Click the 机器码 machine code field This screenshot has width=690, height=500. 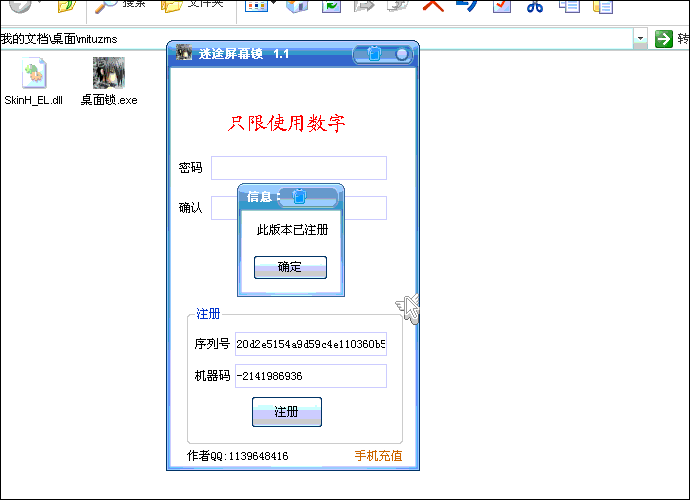pos(311,376)
